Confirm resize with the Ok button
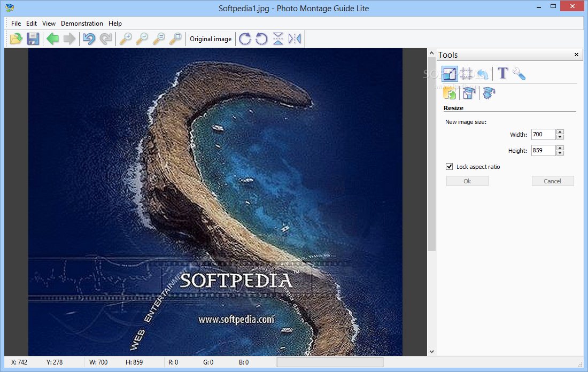588x372 pixels. (467, 181)
